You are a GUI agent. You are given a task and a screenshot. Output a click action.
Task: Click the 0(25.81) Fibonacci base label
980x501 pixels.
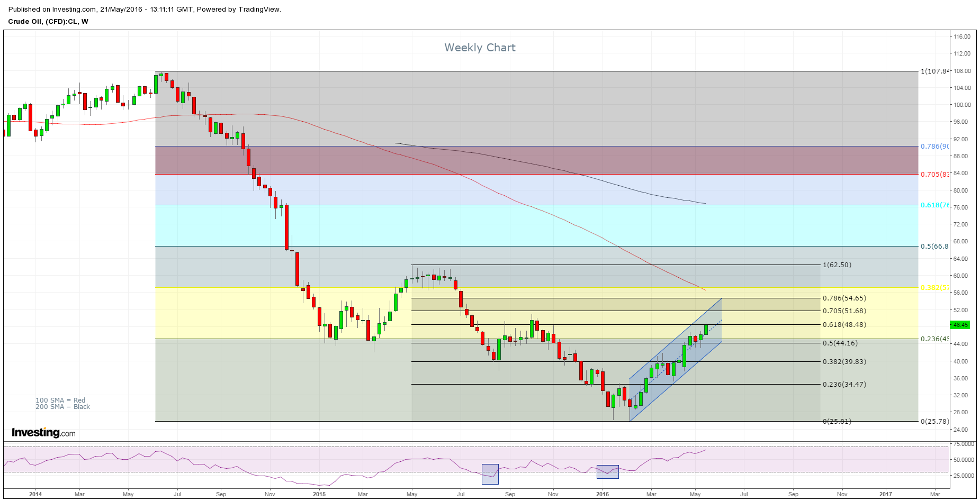click(837, 422)
